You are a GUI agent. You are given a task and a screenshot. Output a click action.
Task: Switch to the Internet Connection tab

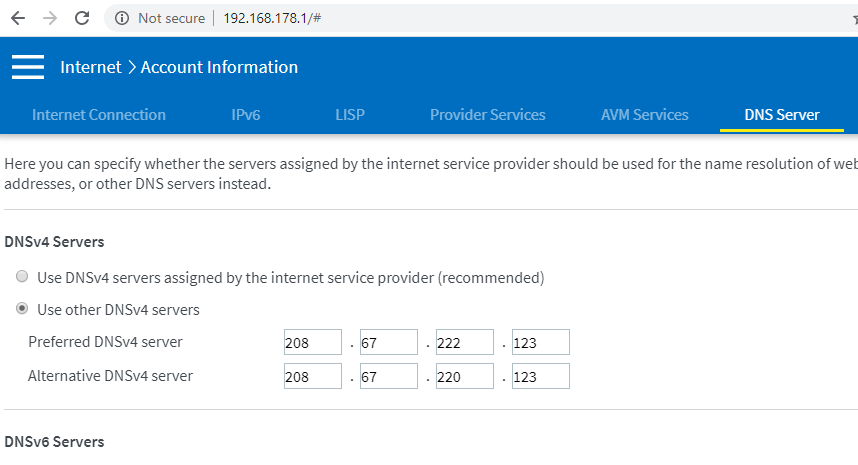click(x=99, y=115)
